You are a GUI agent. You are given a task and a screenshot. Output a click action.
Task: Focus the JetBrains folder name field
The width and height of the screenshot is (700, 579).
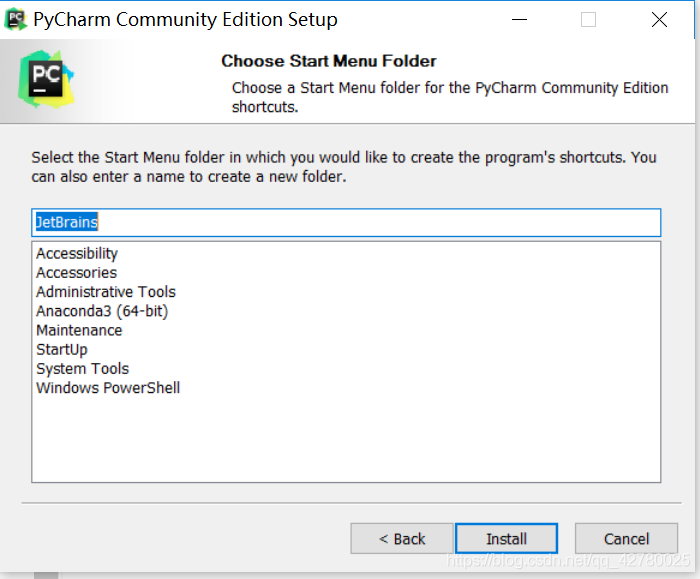[346, 222]
